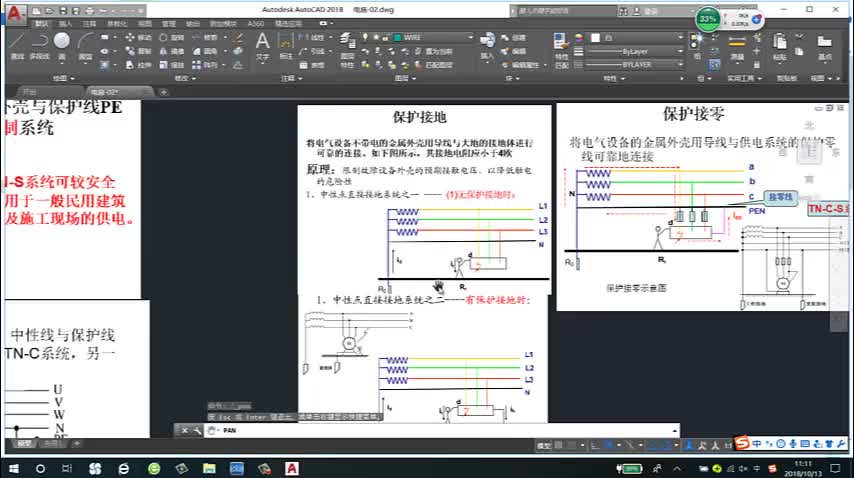Click the Insert block tool

(487, 45)
